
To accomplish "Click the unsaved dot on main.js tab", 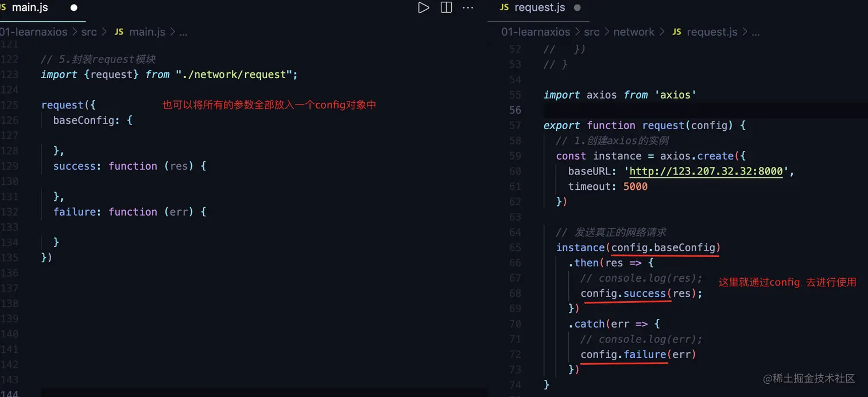I will 73,8.
